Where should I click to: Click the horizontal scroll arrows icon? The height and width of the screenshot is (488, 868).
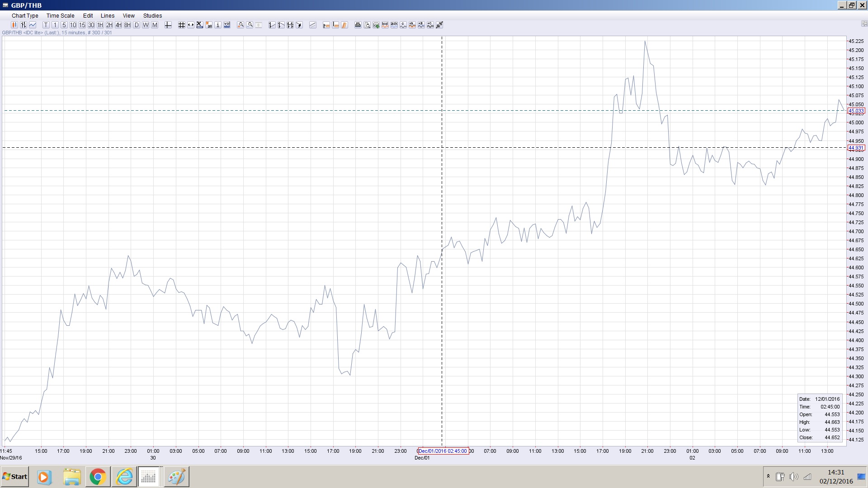coord(191,25)
